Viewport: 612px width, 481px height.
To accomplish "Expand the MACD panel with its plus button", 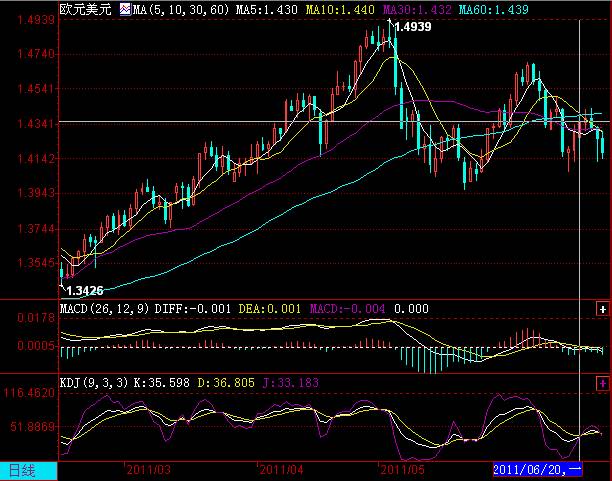I will tap(602, 309).
